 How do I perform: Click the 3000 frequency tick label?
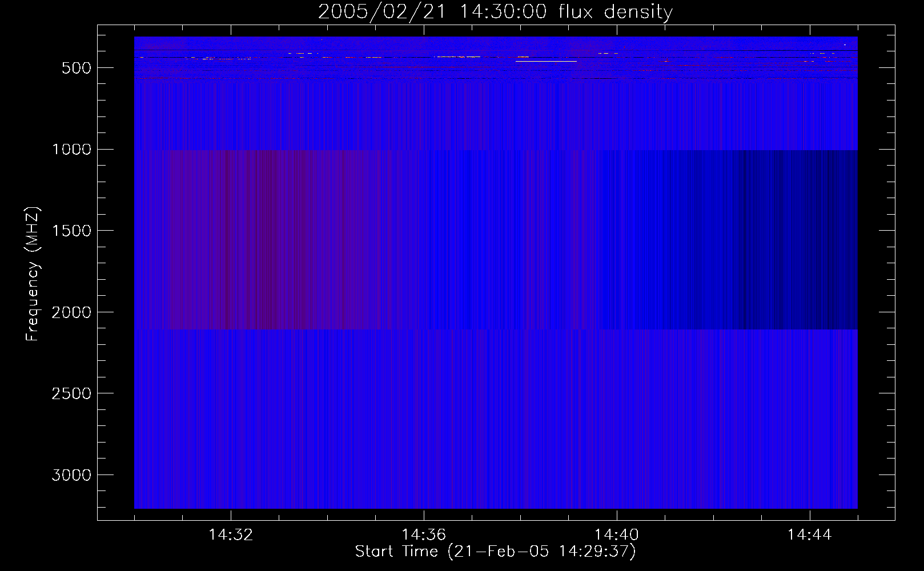tap(71, 476)
